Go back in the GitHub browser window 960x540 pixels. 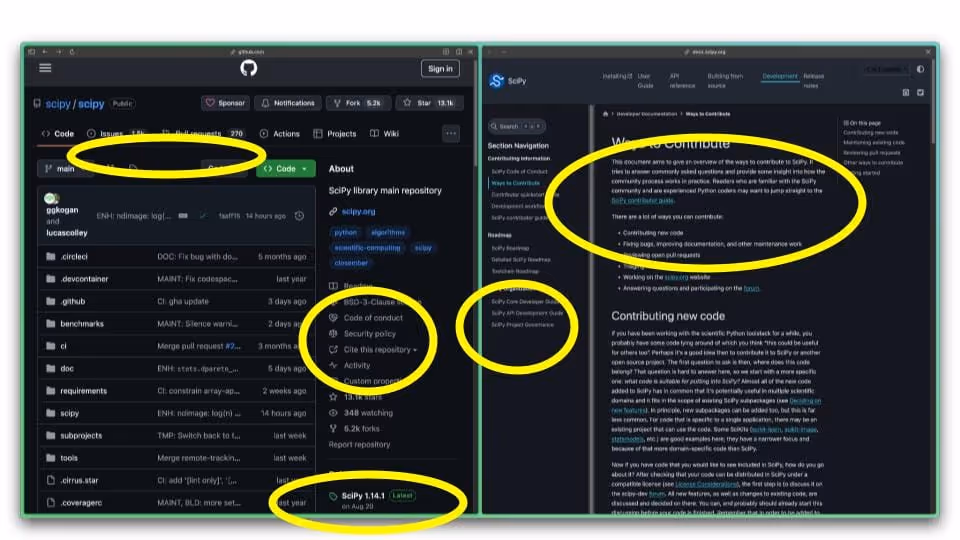tap(45, 52)
